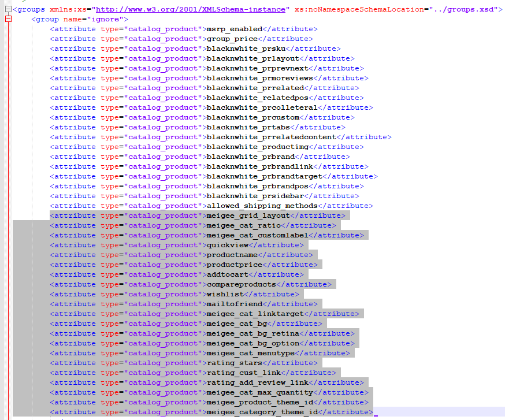Click the blacknwhite_prcolleteral value
This screenshot has width=505, height=420.
point(262,107)
